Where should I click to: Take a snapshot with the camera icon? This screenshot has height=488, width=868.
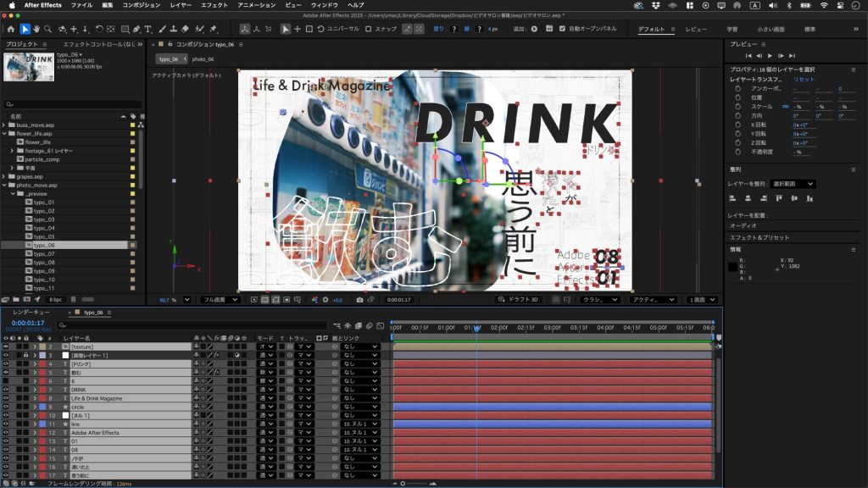[x=359, y=299]
